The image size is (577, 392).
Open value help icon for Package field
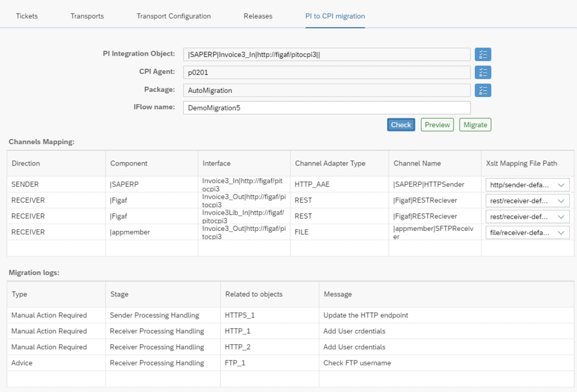(483, 90)
